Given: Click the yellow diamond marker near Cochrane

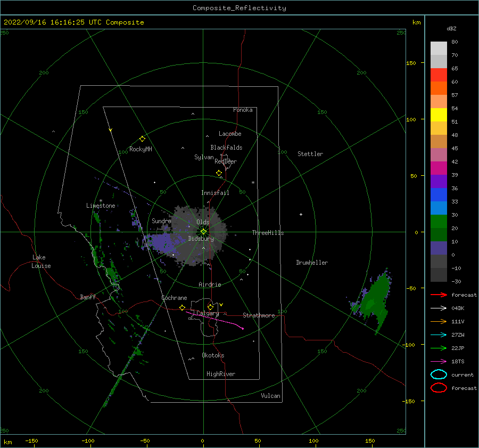Looking at the screenshot, I should 183,307.
